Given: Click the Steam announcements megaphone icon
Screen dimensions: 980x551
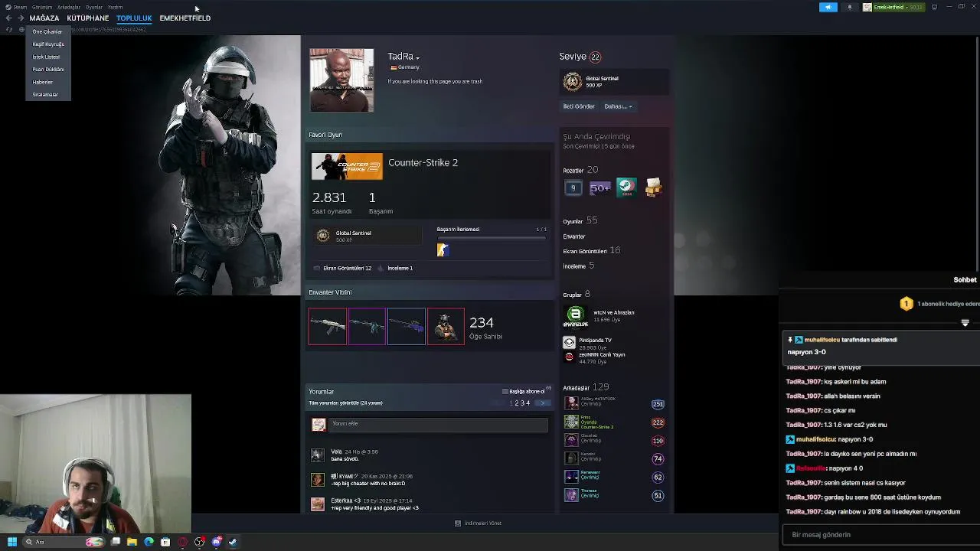Looking at the screenshot, I should click(x=828, y=7).
